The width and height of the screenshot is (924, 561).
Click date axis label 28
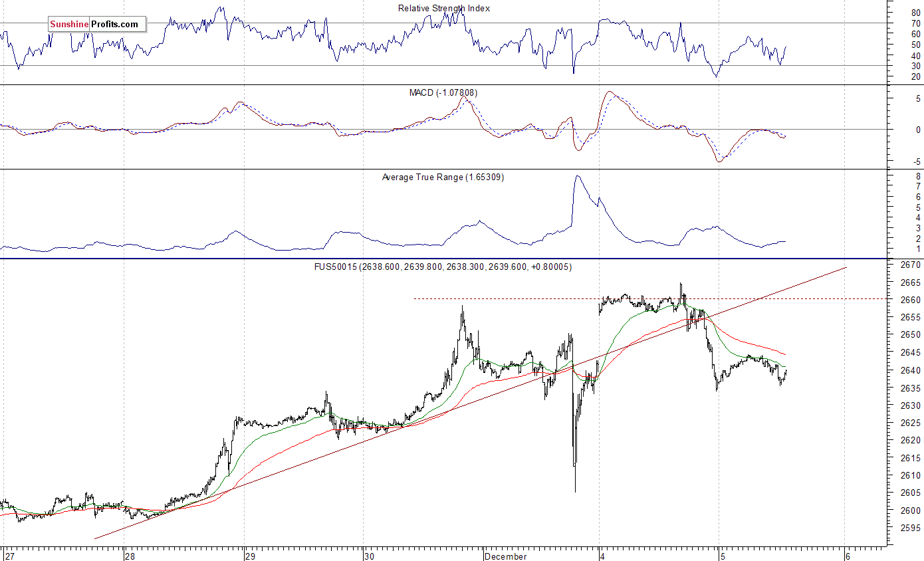pos(130,556)
